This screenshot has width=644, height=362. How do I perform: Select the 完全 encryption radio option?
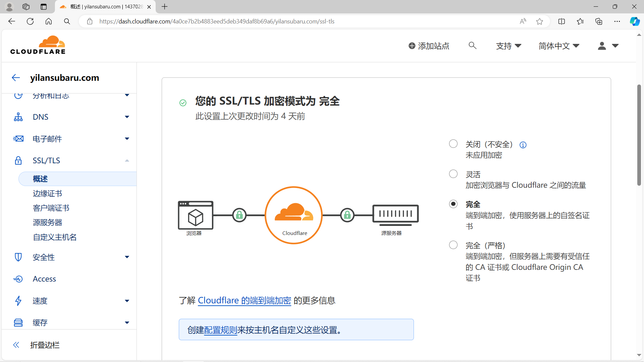(x=453, y=204)
